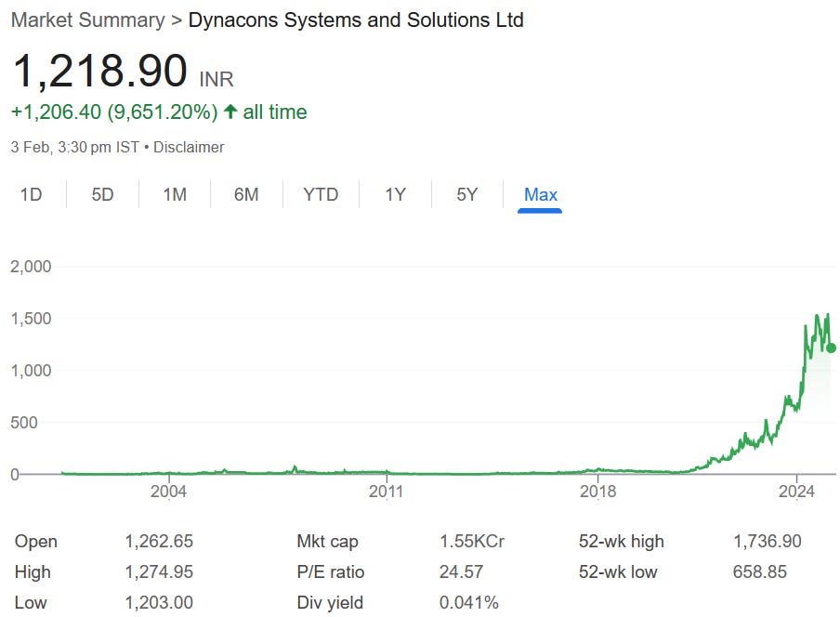Click the 1,000 y-axis label
Viewport: 840px width, 617px height.
coord(31,370)
